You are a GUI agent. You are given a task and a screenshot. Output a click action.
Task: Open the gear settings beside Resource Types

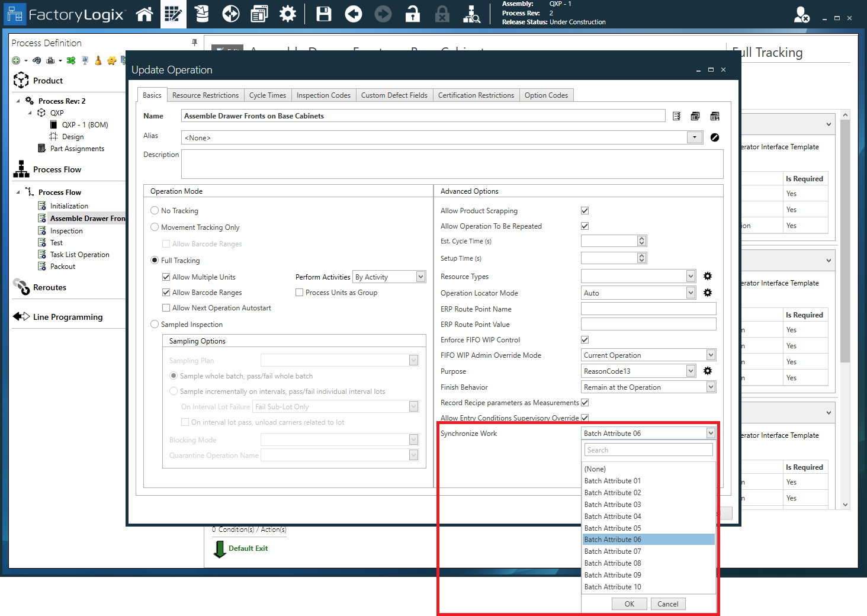tap(707, 276)
